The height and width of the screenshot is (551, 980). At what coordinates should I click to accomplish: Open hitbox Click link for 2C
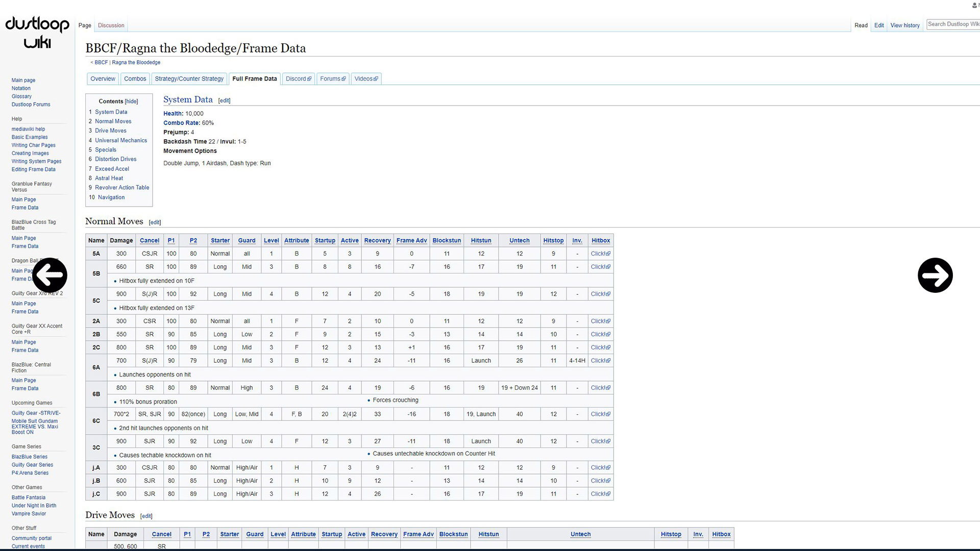tap(600, 347)
